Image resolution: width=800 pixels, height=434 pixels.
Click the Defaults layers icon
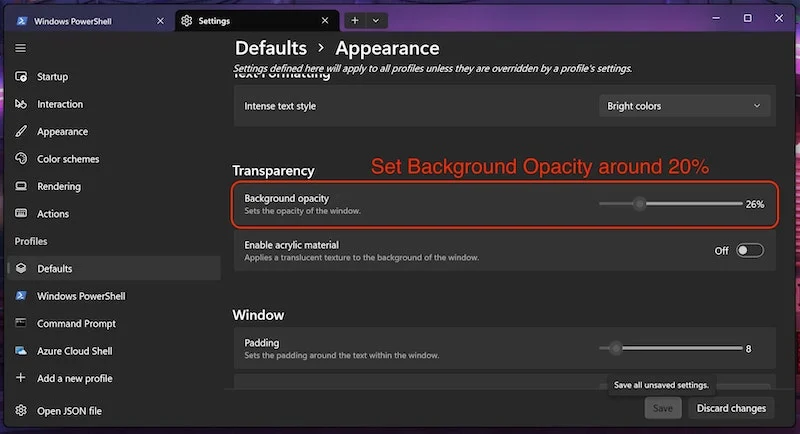[x=21, y=268]
